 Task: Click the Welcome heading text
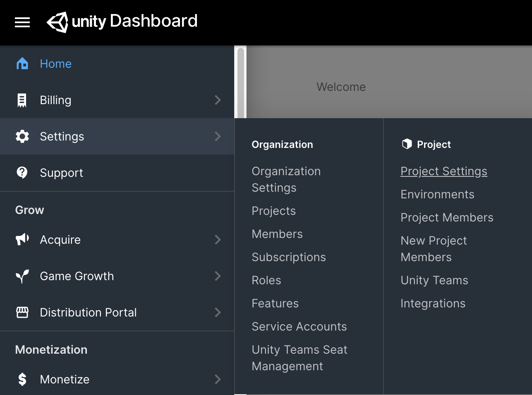click(x=341, y=87)
